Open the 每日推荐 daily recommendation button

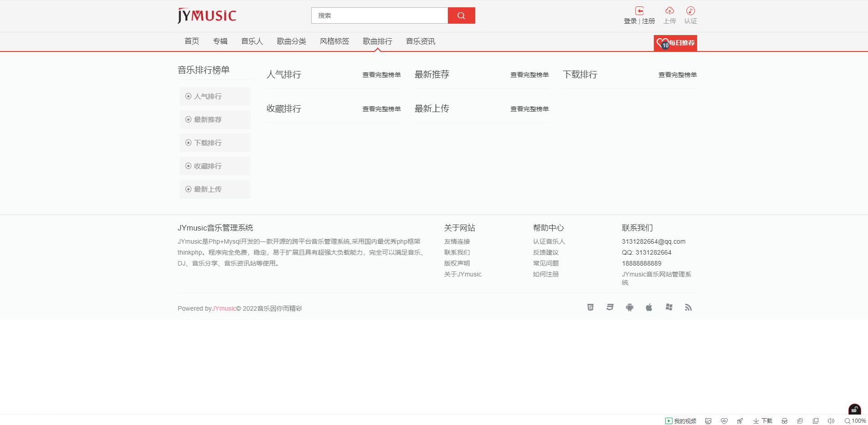pyautogui.click(x=675, y=43)
